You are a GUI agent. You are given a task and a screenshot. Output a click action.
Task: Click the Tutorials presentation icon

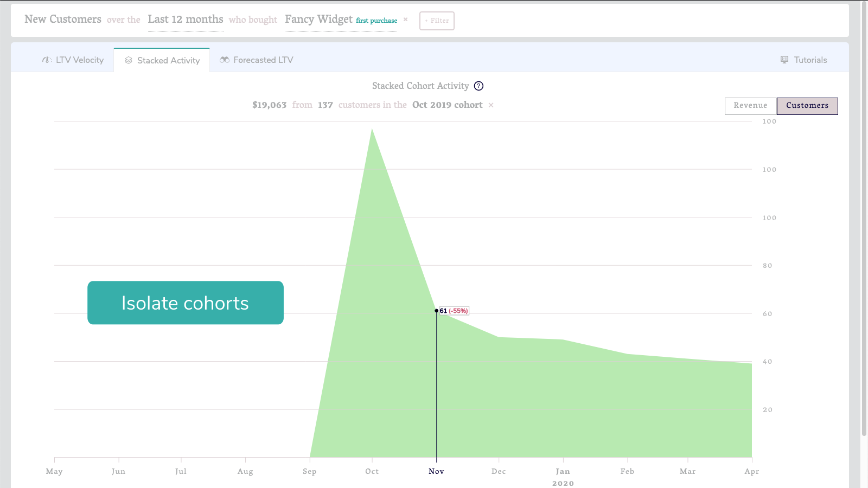[784, 60]
